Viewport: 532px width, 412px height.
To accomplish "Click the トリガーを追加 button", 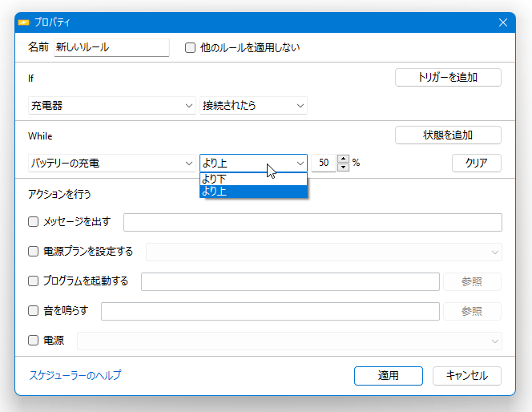I will [x=448, y=78].
